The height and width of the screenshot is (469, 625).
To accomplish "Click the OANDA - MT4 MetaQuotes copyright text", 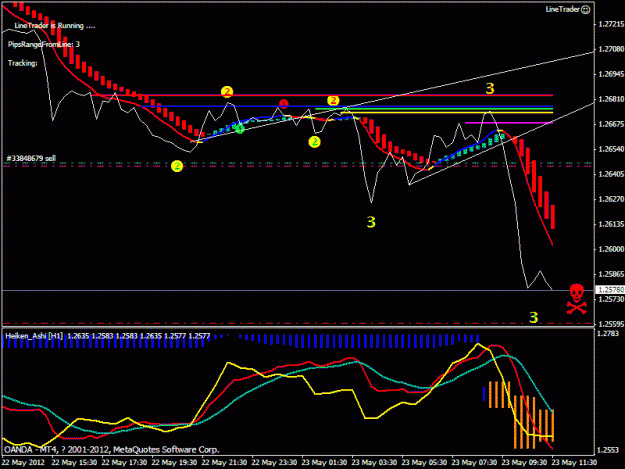I will click(x=112, y=449).
